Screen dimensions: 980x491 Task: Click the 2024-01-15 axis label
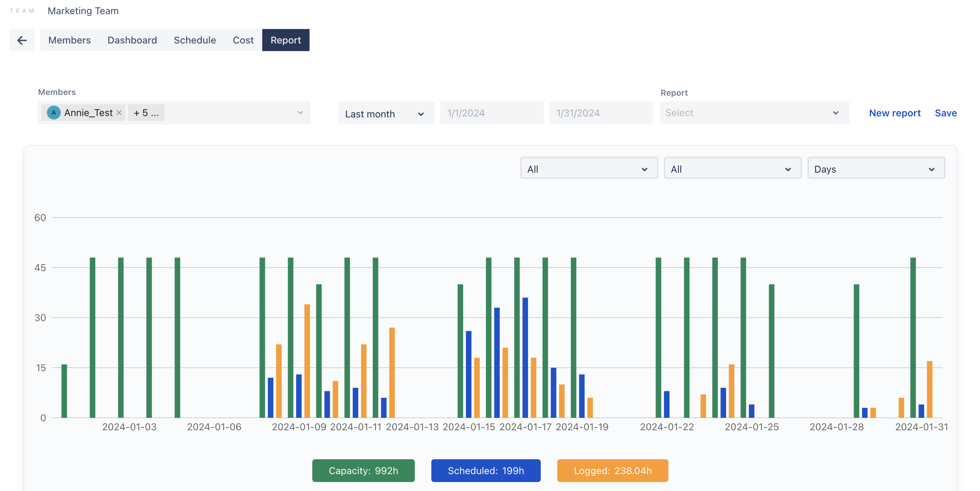pyautogui.click(x=469, y=427)
